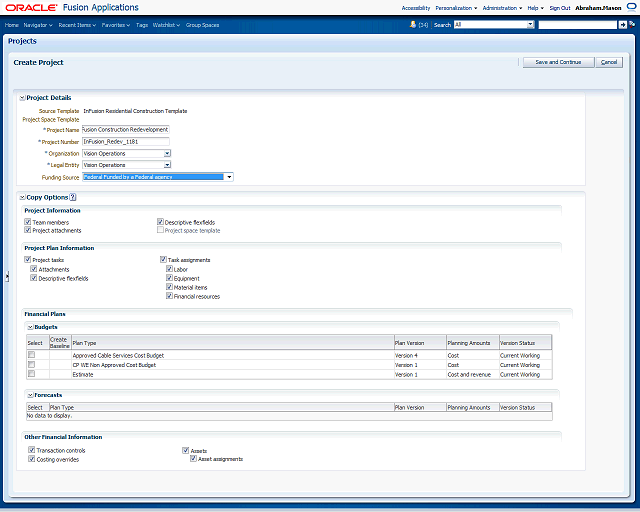Screen dimensions: 640x512
Task: Open the notifications bell icon
Action: point(411,24)
